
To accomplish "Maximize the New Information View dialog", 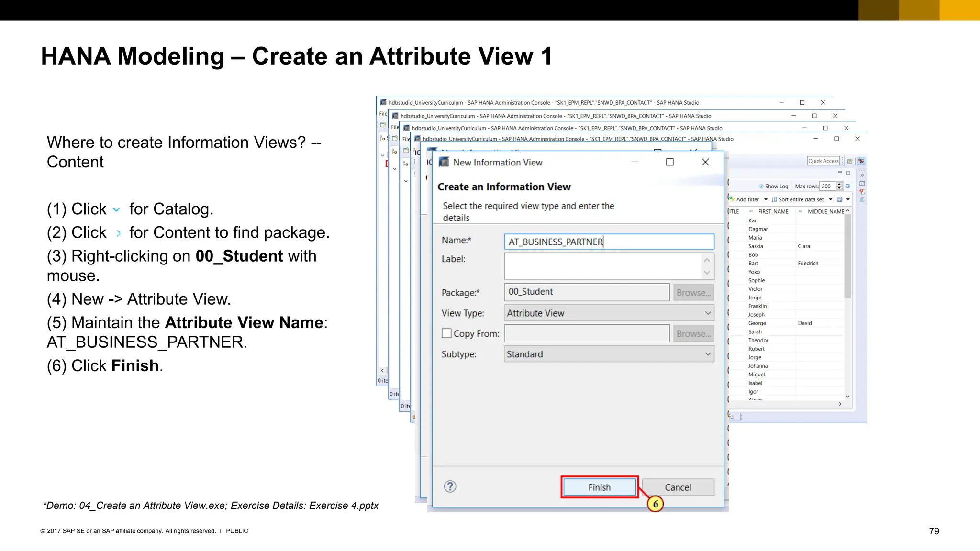I will click(x=670, y=162).
